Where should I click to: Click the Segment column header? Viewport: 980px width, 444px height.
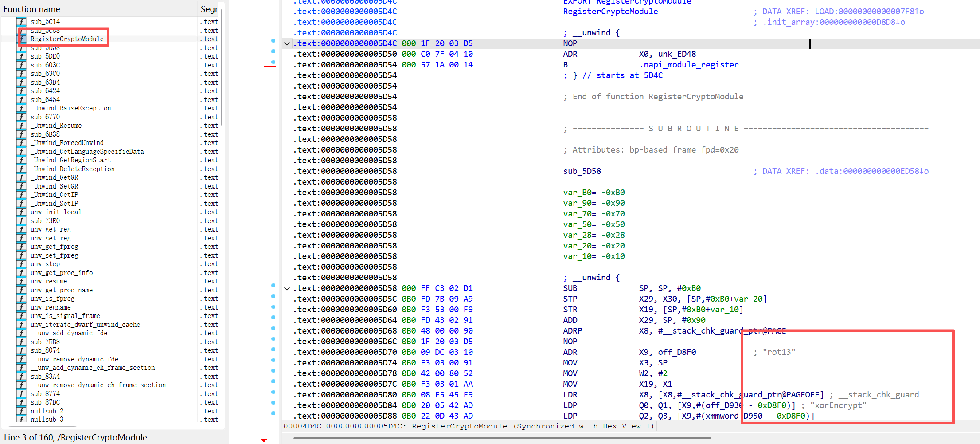click(209, 9)
